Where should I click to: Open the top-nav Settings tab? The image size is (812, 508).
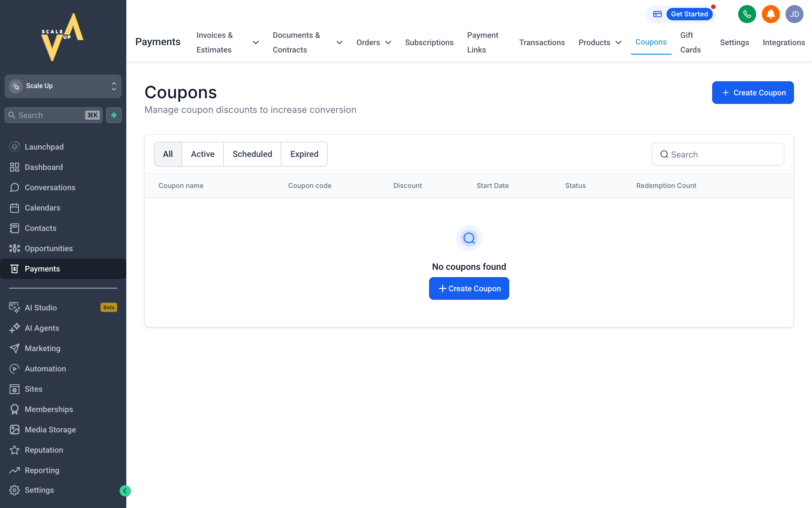734,42
